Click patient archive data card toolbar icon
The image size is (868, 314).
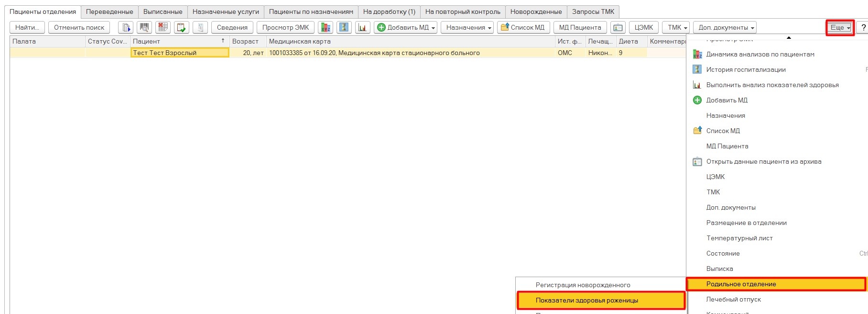pyautogui.click(x=618, y=27)
